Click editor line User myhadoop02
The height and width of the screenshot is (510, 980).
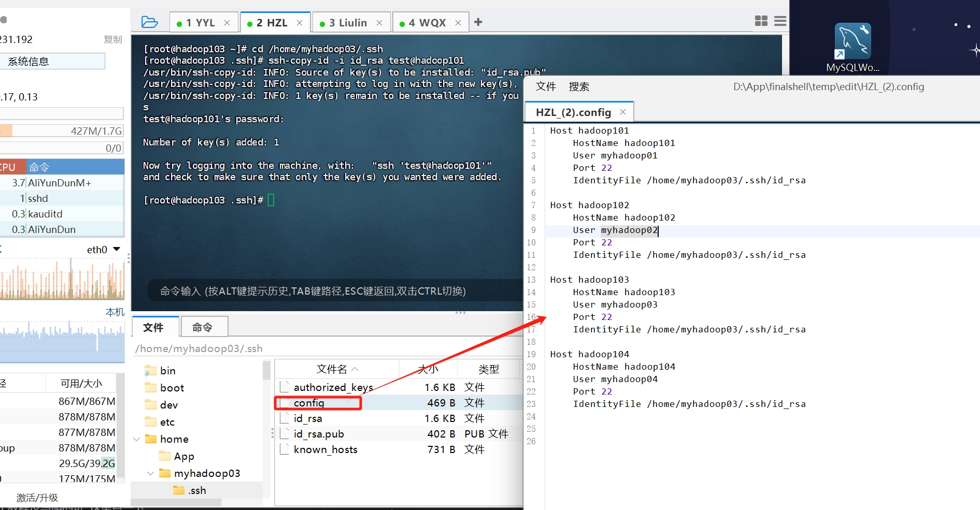click(x=615, y=230)
